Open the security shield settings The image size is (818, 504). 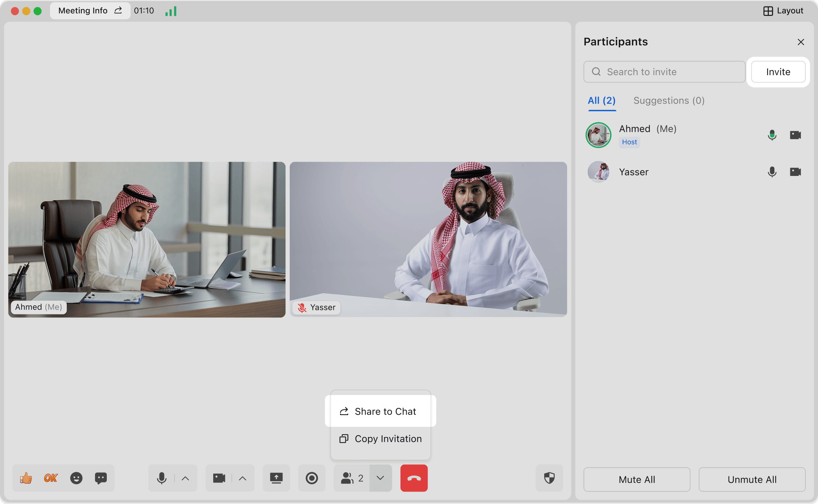pyautogui.click(x=549, y=478)
